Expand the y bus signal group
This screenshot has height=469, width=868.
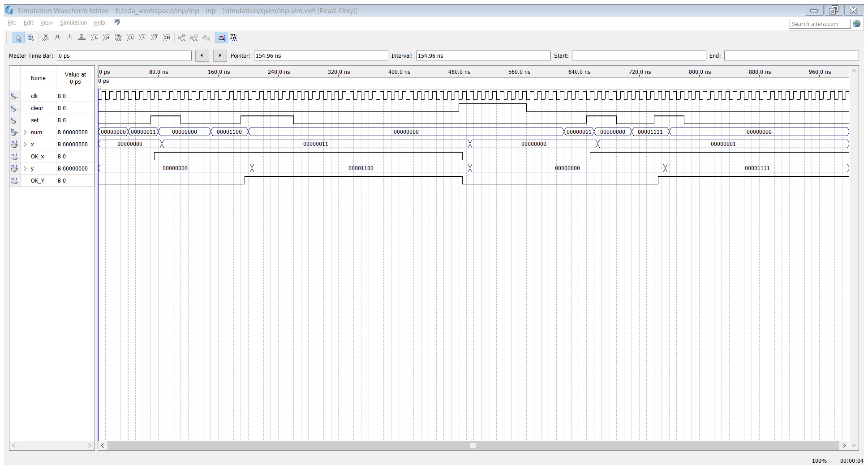pos(26,169)
